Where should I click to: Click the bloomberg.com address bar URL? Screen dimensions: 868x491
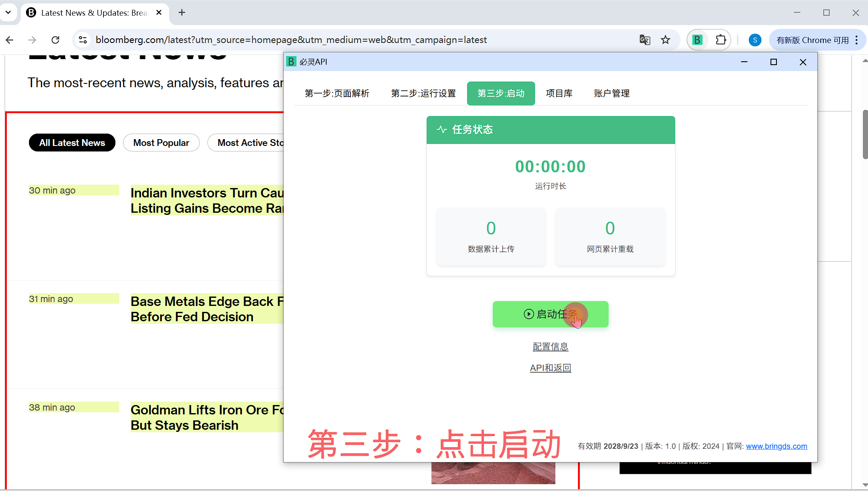[x=291, y=40]
